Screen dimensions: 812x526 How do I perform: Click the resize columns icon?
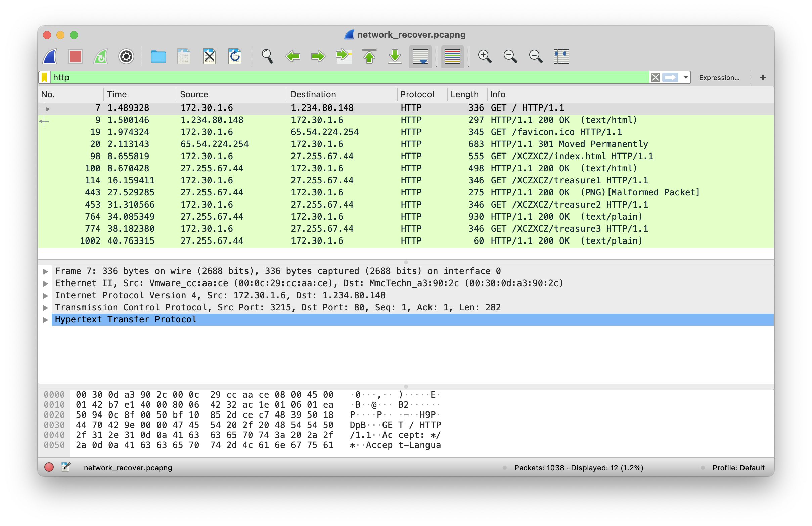pos(561,56)
